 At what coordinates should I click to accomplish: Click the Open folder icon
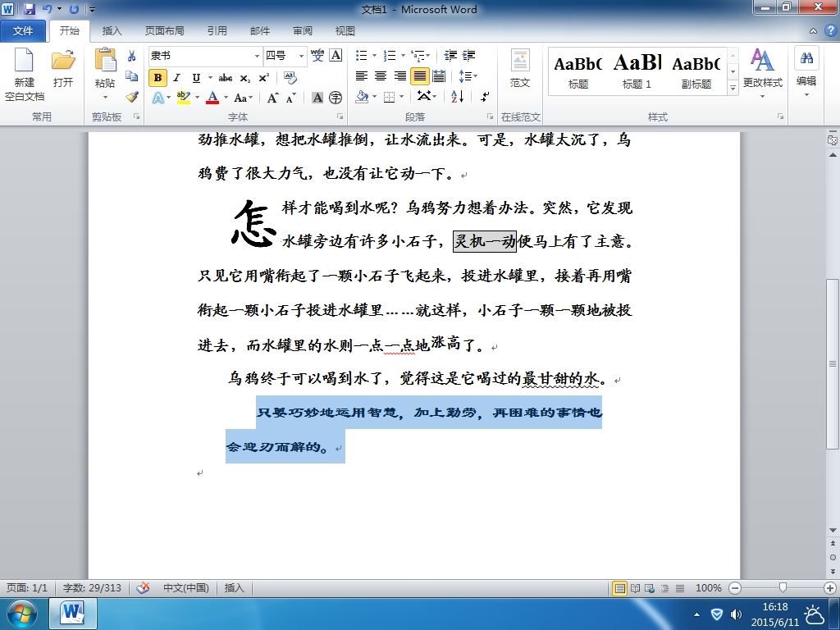point(63,59)
